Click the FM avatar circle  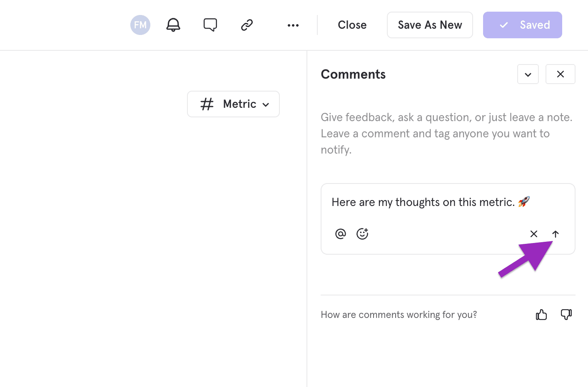pos(140,25)
